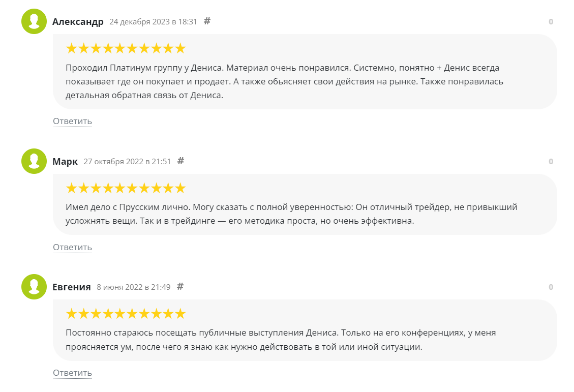Click the star rating in Евгения's review
Viewport: 574px width, 392px height.
pyautogui.click(x=126, y=314)
